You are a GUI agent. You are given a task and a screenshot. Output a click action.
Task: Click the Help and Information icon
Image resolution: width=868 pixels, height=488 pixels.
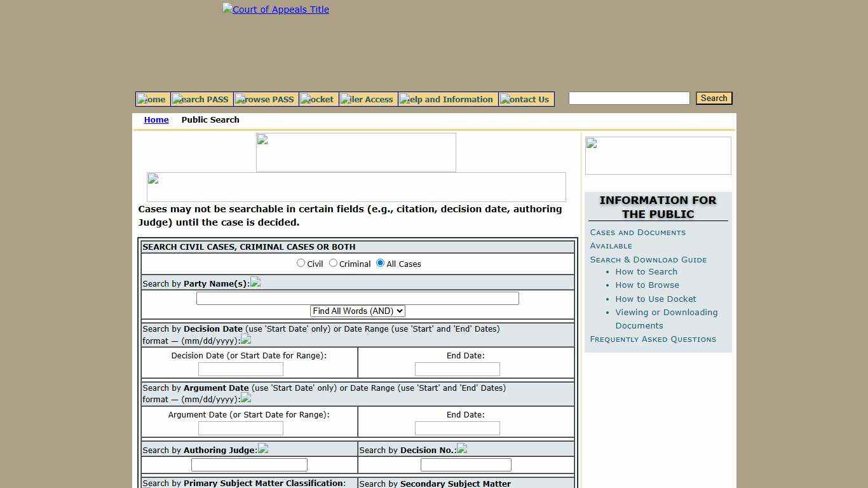point(447,99)
